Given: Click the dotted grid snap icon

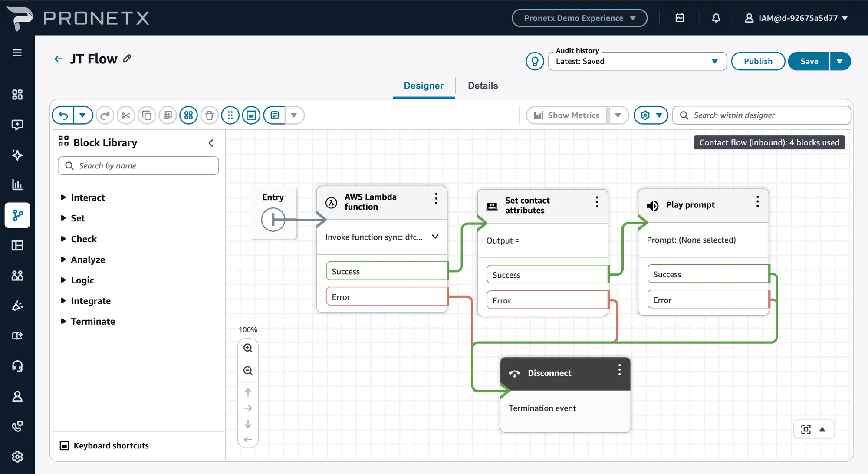Looking at the screenshot, I should click(230, 115).
